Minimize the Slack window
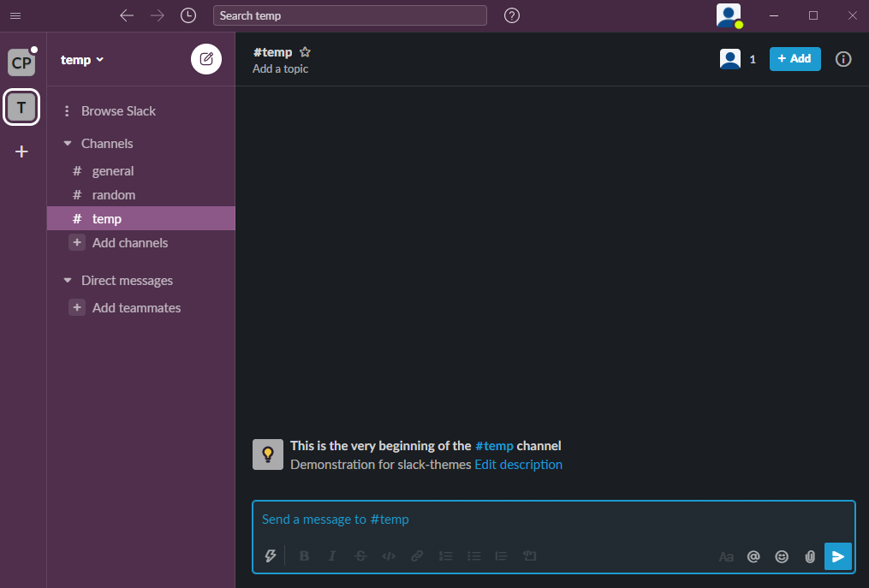Image resolution: width=869 pixels, height=588 pixels. [774, 15]
